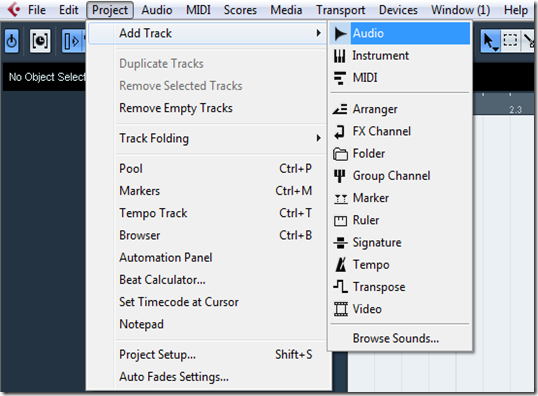Open the Window (1) menu
The image size is (538, 396).
click(x=460, y=10)
